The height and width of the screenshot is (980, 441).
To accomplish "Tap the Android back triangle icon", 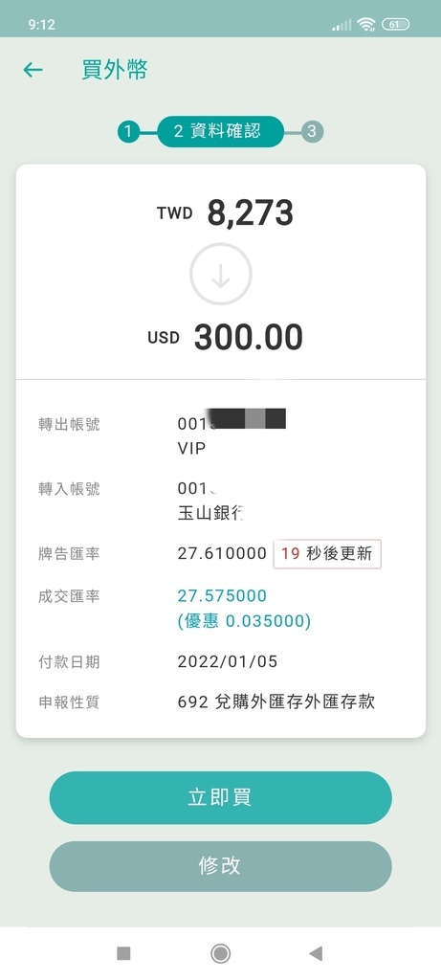I will [316, 953].
